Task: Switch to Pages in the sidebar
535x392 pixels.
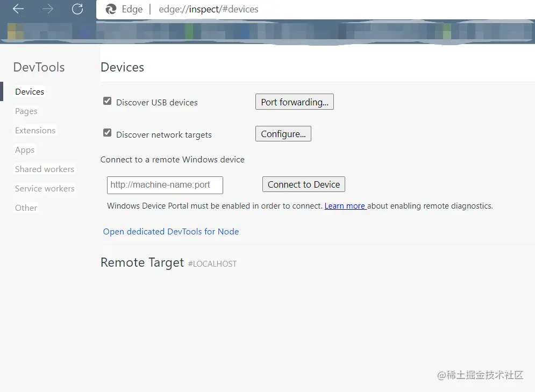Action: (26, 111)
